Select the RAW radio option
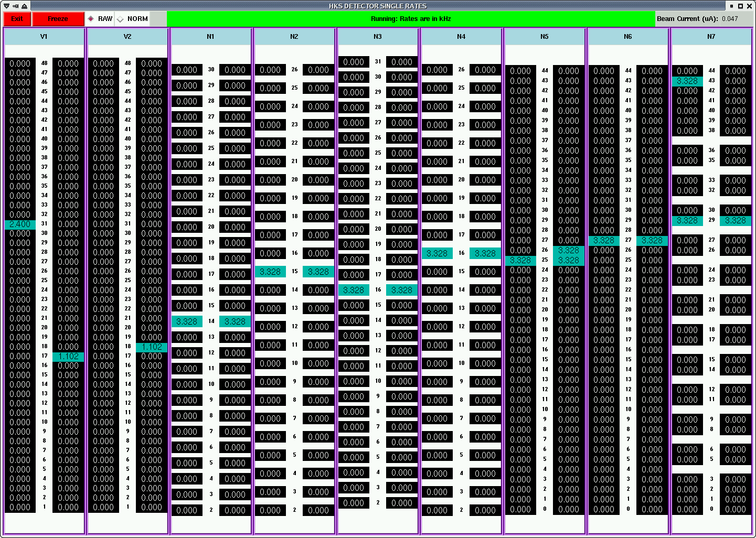 click(x=100, y=19)
